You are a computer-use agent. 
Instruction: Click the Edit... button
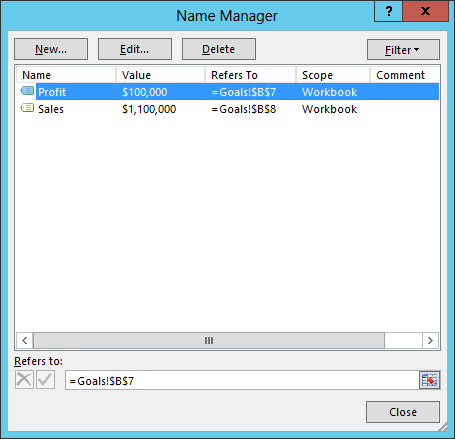135,49
